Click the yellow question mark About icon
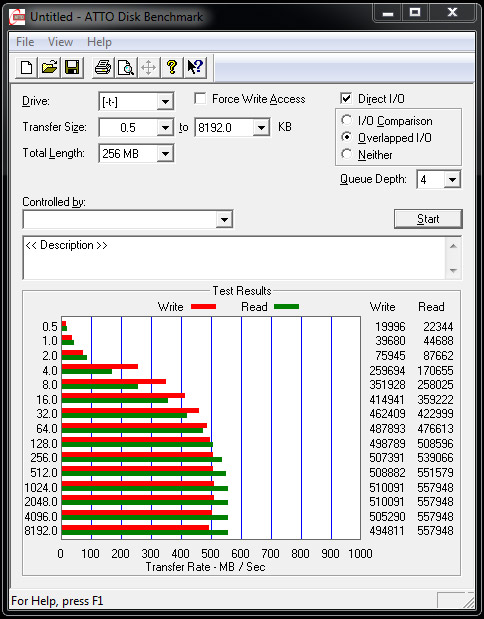 tap(172, 68)
